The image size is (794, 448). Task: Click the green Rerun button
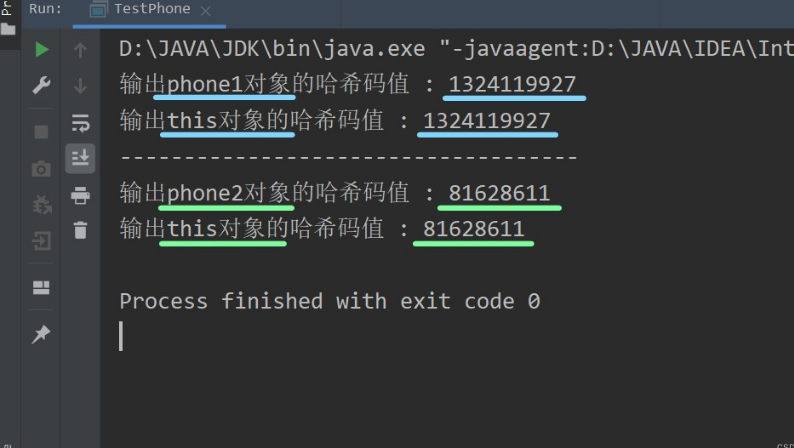41,49
